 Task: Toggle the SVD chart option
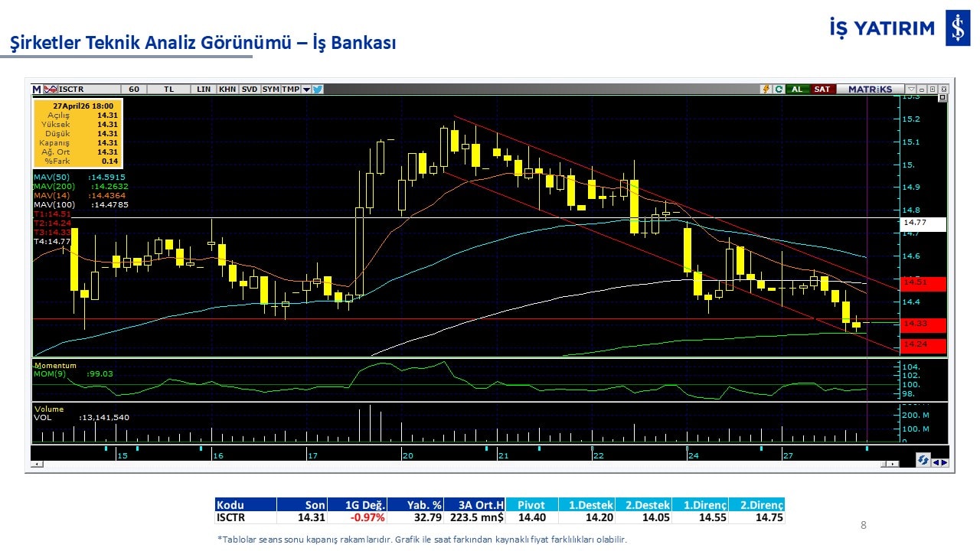pos(250,89)
